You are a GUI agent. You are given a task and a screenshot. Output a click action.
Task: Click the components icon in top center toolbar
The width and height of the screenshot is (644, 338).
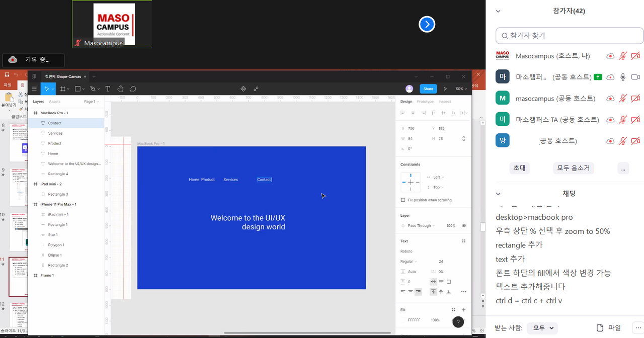(x=244, y=89)
